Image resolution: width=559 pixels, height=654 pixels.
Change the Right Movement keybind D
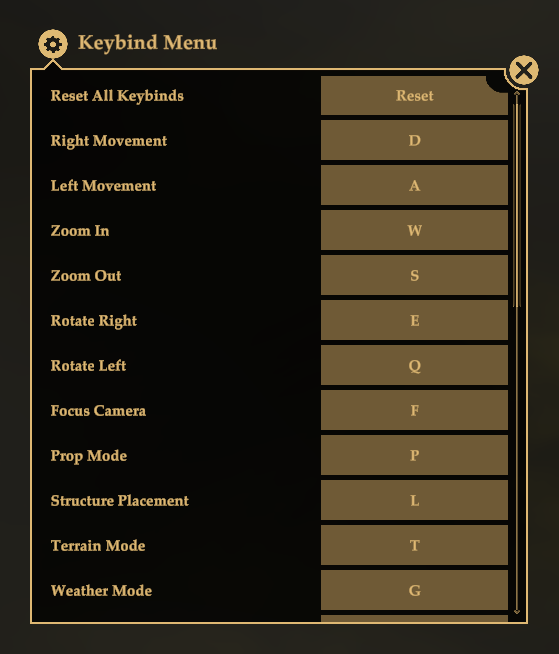pos(414,140)
